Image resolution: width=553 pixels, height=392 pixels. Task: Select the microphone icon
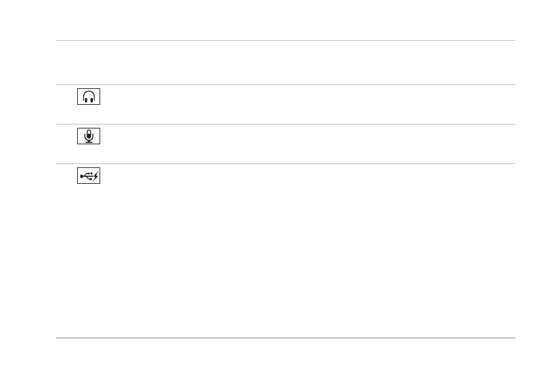(89, 137)
